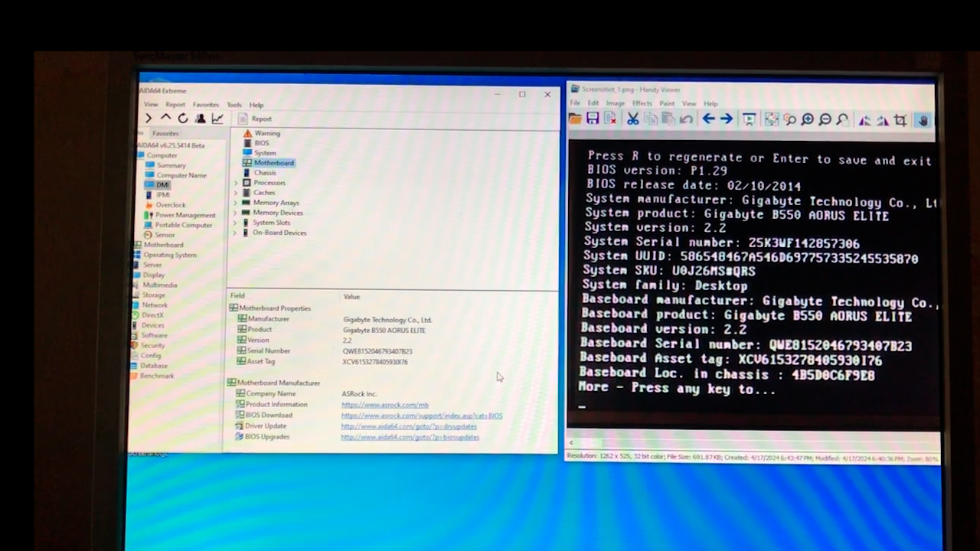Start slideshow using the presentation screen icon
This screenshot has width=980, height=551.
(750, 119)
